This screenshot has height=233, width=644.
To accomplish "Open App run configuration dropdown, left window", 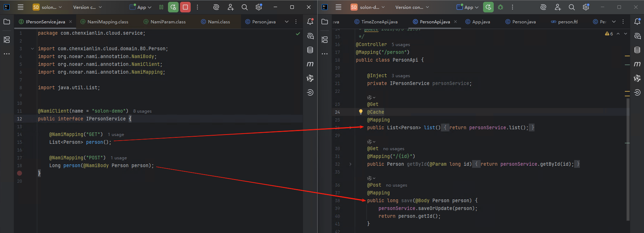I will tap(141, 7).
